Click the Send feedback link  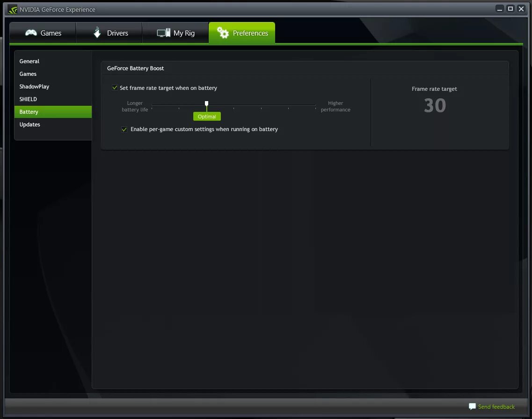click(x=496, y=406)
